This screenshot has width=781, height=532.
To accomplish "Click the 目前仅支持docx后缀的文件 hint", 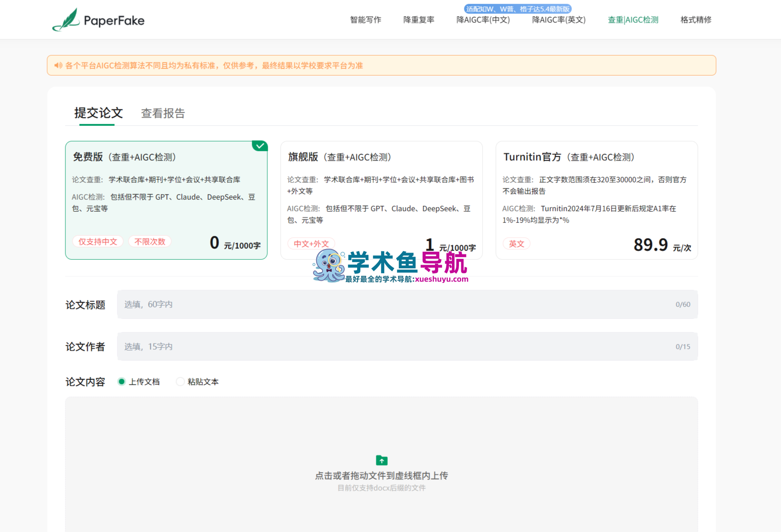I will [x=382, y=488].
